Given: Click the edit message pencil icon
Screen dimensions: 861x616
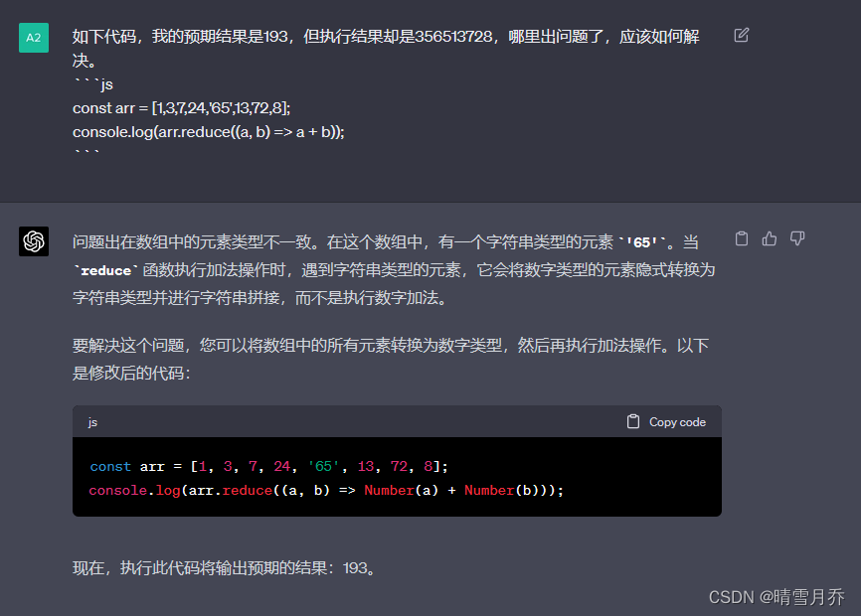Looking at the screenshot, I should coord(742,35).
